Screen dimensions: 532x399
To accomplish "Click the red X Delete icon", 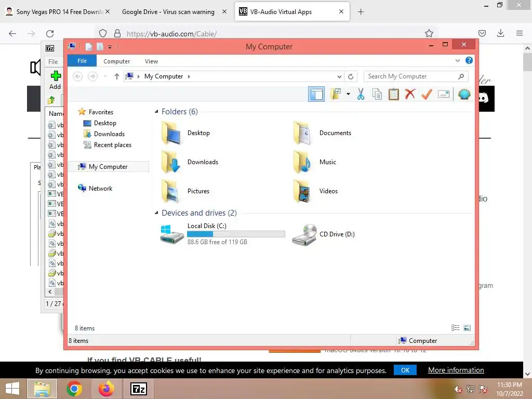I will [x=410, y=94].
